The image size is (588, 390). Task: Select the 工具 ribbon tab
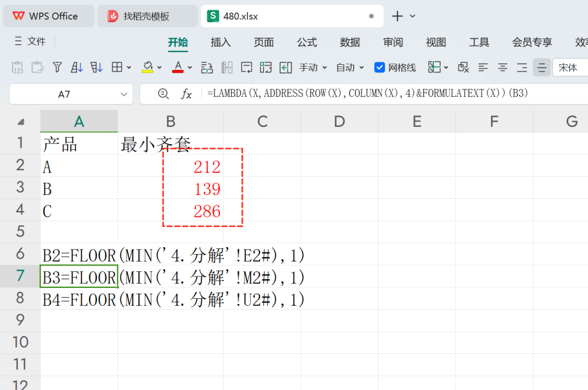pos(479,42)
